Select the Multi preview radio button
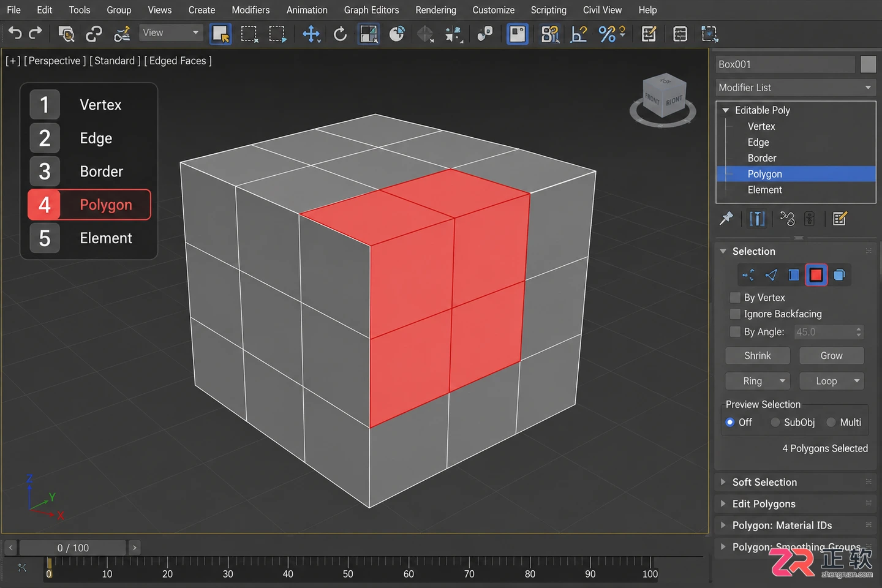Screen dimensions: 882x588 [831, 422]
